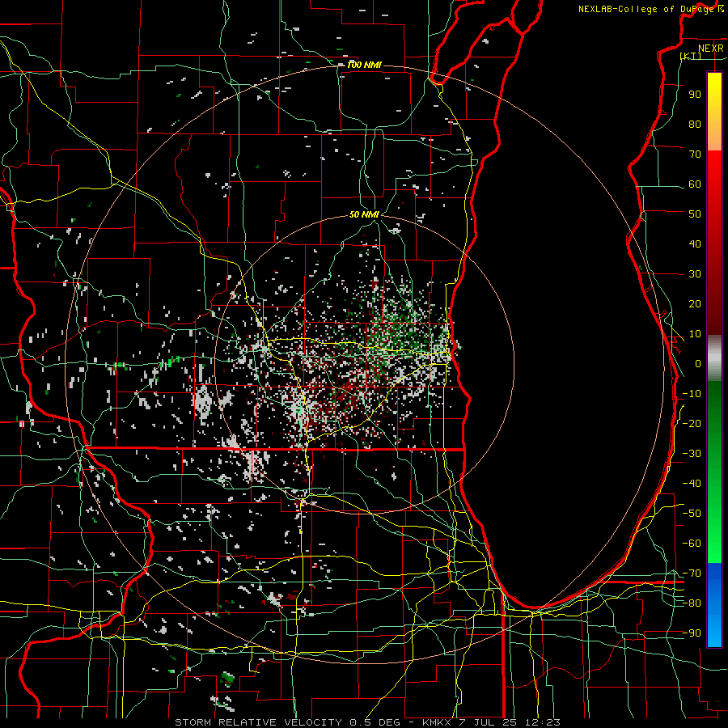
Task: Click the -20 scale label
Action: [x=692, y=423]
